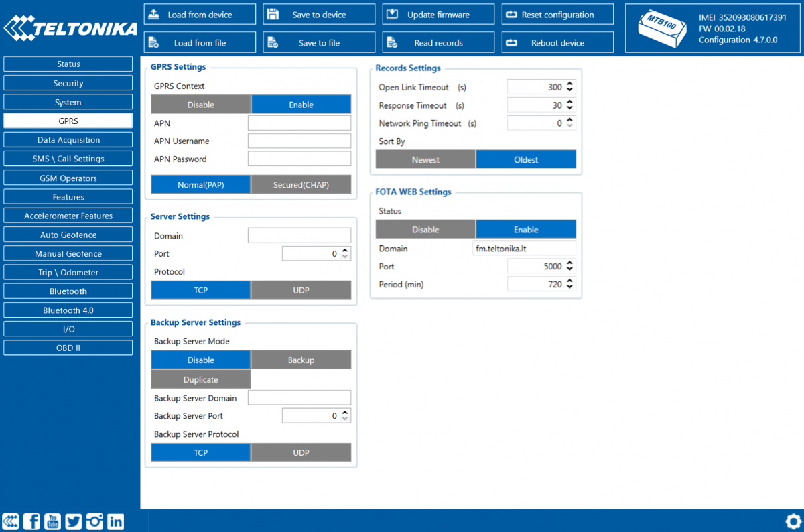This screenshot has height=532, width=804.
Task: Click the YouTube icon in the footer
Action: point(52,521)
